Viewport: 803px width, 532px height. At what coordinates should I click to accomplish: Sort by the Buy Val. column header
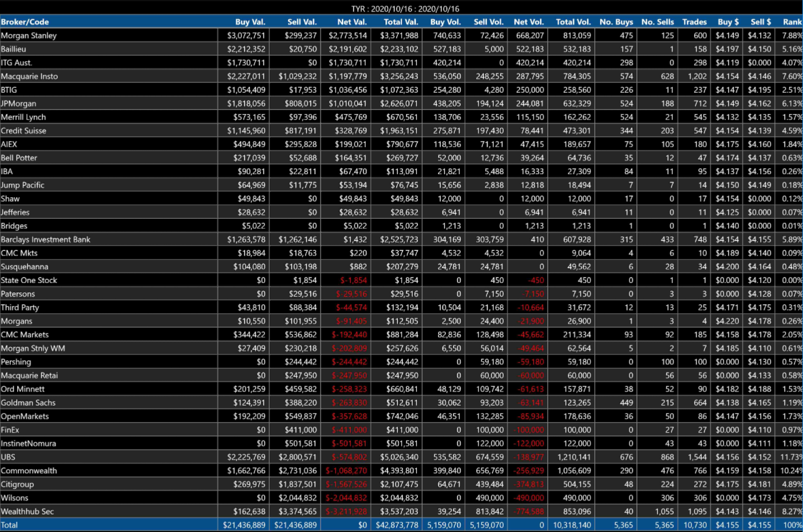(x=250, y=22)
